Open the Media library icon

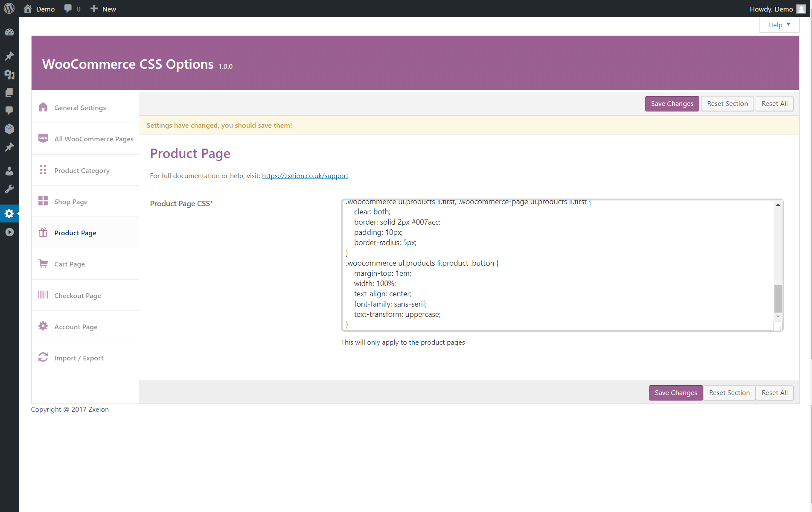(x=9, y=74)
